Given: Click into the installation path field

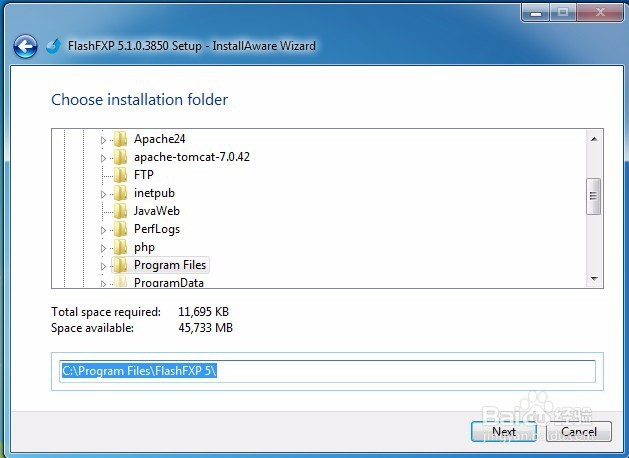Looking at the screenshot, I should (327, 371).
